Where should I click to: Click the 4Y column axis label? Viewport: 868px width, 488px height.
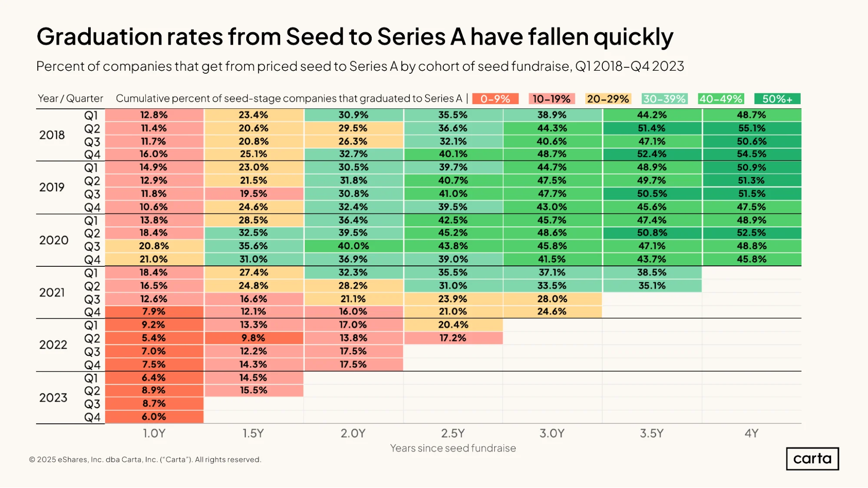pyautogui.click(x=751, y=433)
